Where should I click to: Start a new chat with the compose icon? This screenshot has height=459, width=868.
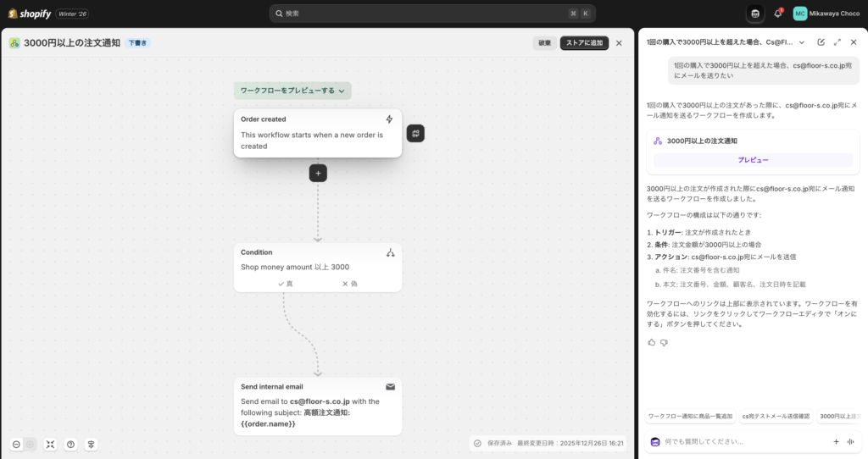coord(821,42)
